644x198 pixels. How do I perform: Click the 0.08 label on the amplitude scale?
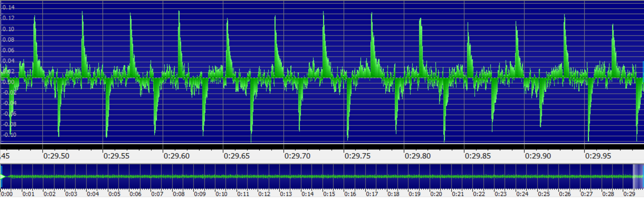point(8,40)
